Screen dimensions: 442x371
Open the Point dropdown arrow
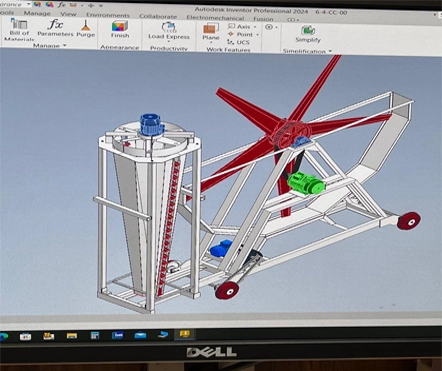(257, 35)
